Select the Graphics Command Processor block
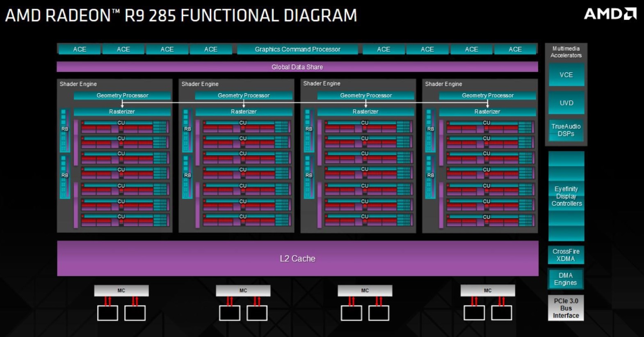Viewport: 644px width, 337px height. [297, 49]
